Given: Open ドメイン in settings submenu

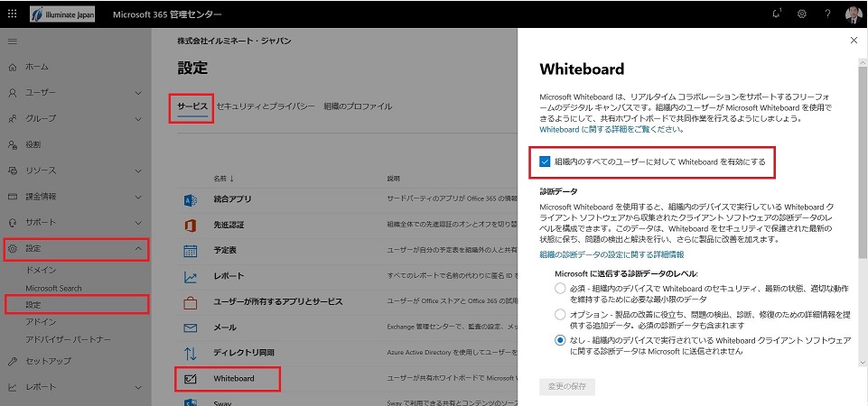Looking at the screenshot, I should 41,271.
